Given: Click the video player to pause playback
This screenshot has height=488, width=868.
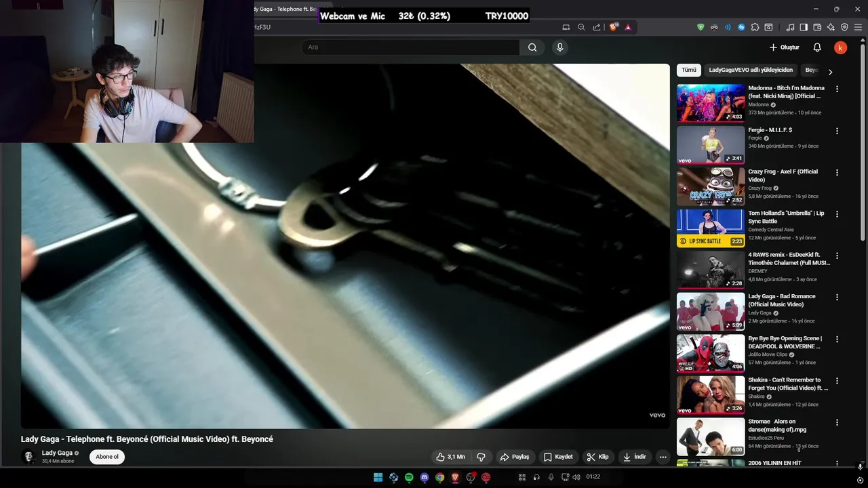Looking at the screenshot, I should 345,246.
